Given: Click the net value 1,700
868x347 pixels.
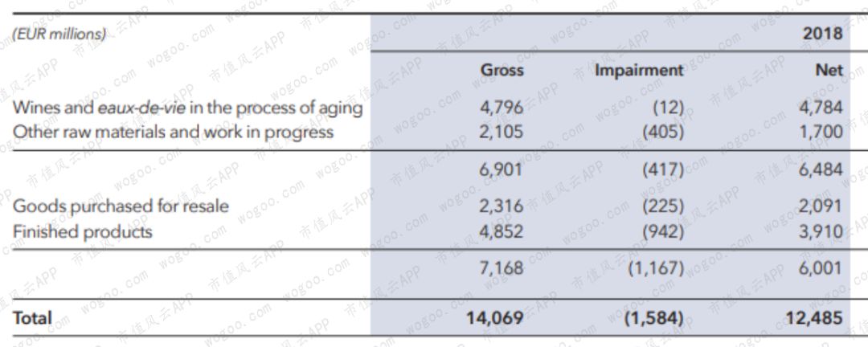Looking at the screenshot, I should click(821, 131).
